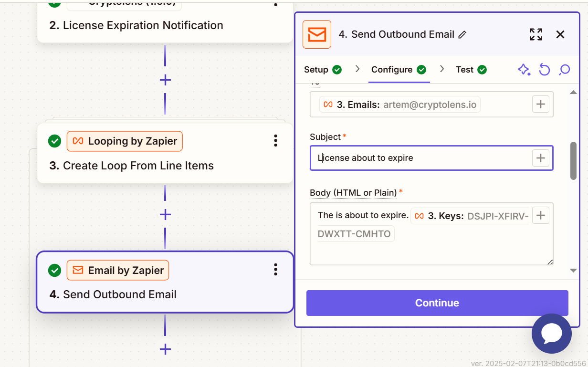Click green check on Email by Zapier step

point(55,270)
